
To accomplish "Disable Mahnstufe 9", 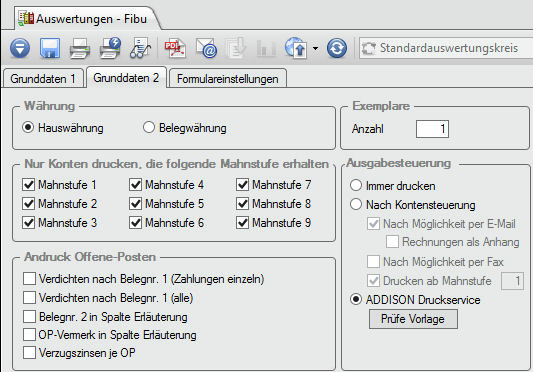I will pyautogui.click(x=242, y=223).
